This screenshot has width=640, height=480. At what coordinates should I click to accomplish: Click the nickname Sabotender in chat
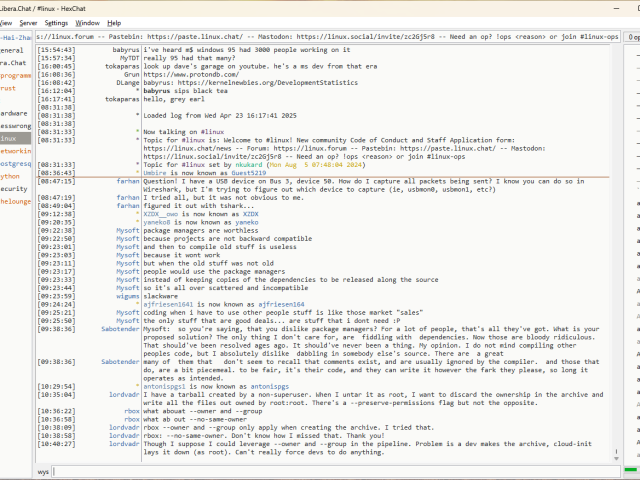(x=120, y=328)
